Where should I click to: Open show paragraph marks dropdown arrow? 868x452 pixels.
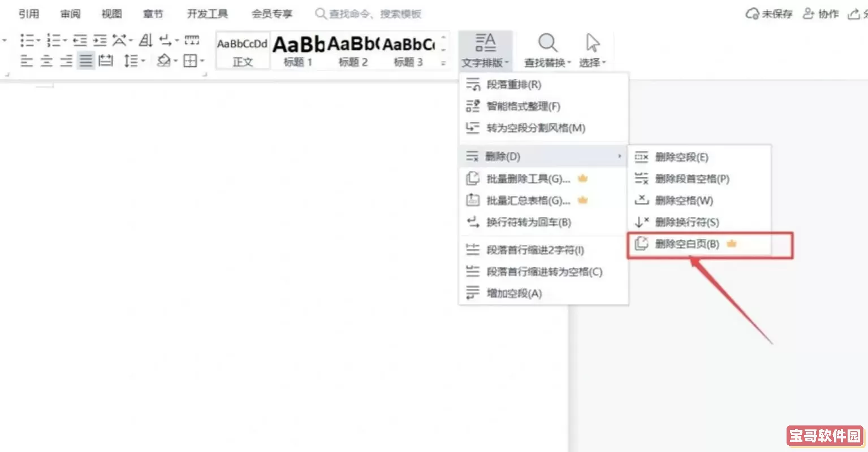pyautogui.click(x=176, y=41)
